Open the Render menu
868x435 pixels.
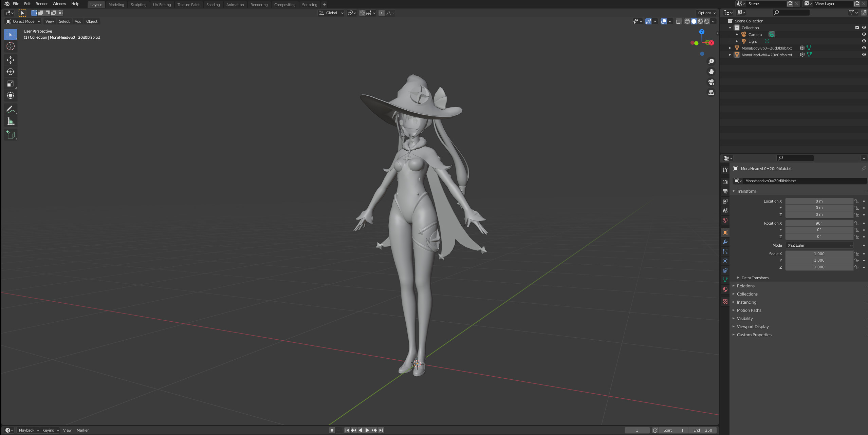tap(41, 4)
